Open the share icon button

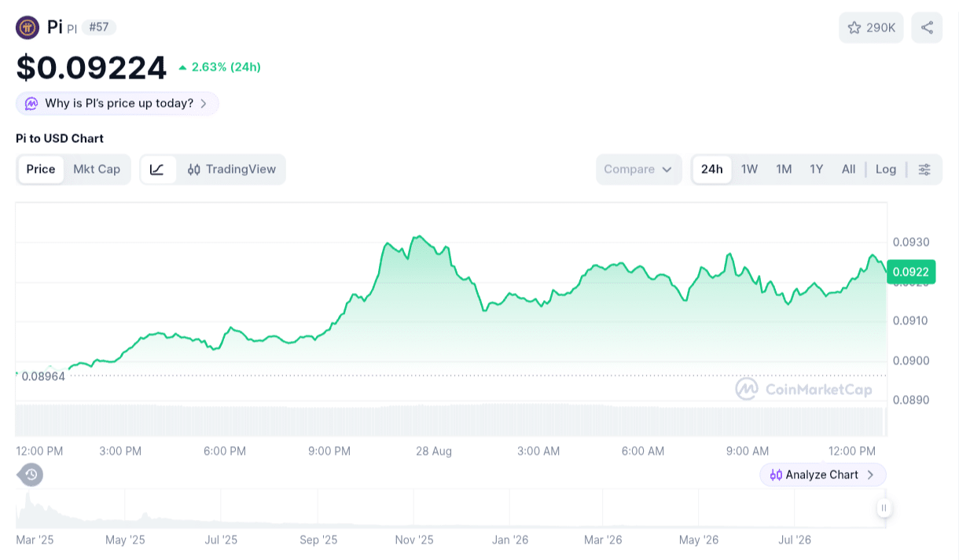(x=927, y=27)
